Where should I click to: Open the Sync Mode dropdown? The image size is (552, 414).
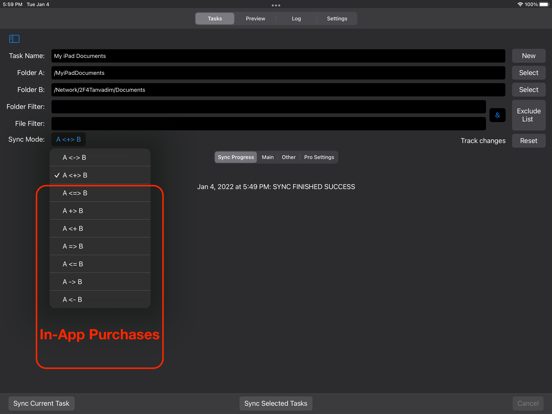68,139
